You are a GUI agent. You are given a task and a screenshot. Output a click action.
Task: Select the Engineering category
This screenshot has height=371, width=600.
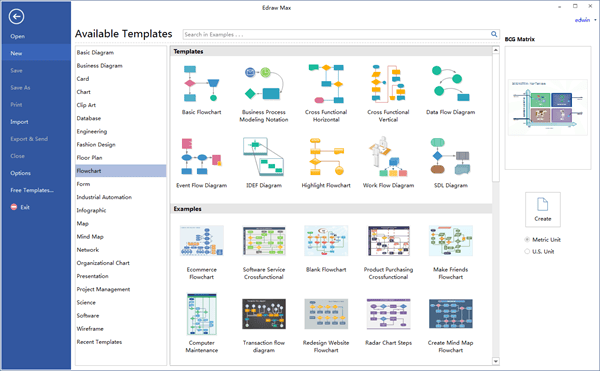coord(121,131)
